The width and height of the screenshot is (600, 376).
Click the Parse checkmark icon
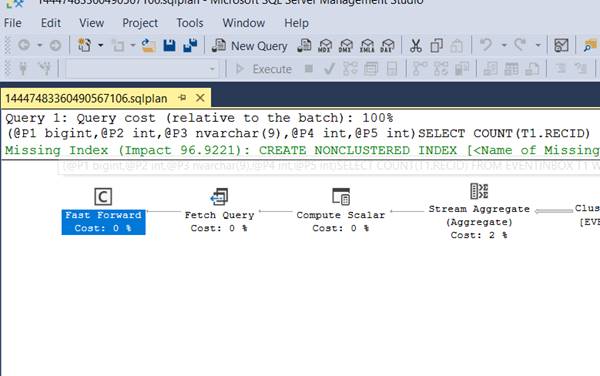click(329, 69)
